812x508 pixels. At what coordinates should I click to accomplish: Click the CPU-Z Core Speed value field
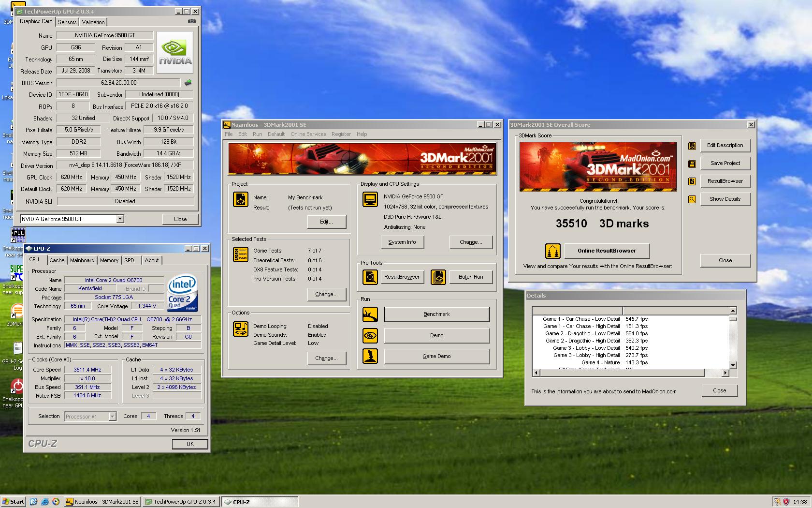[x=87, y=370]
